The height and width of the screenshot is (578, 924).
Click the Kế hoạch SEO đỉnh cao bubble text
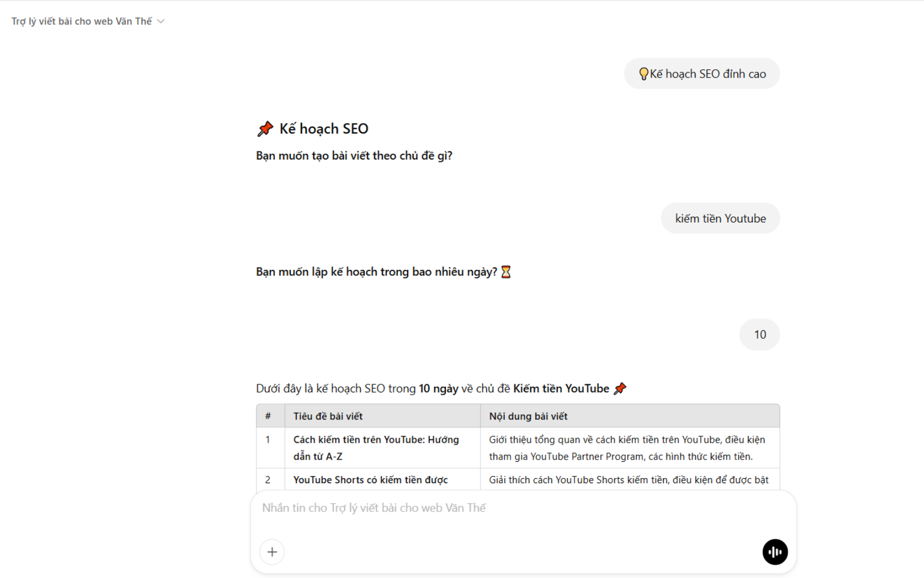[x=708, y=74]
